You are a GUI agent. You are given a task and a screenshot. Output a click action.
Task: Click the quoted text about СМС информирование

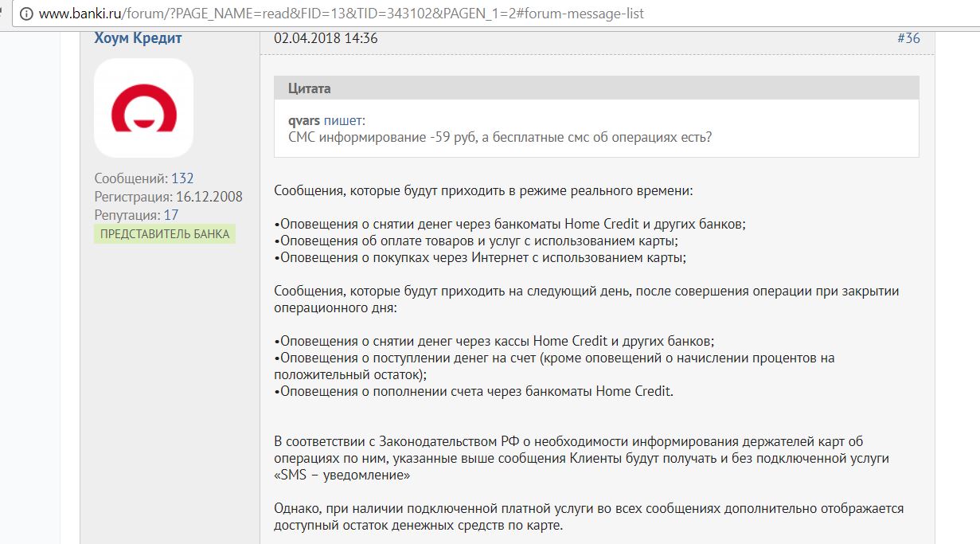499,137
